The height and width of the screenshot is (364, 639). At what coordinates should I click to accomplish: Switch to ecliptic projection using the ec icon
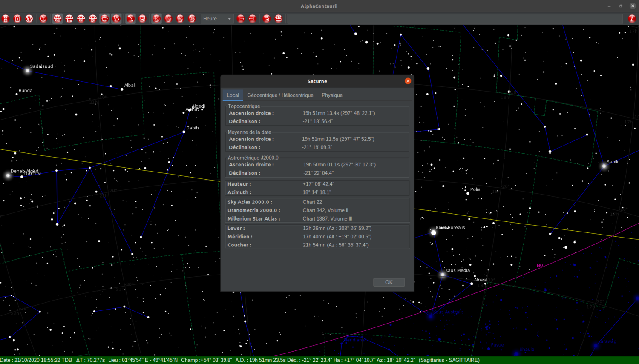pos(81,18)
